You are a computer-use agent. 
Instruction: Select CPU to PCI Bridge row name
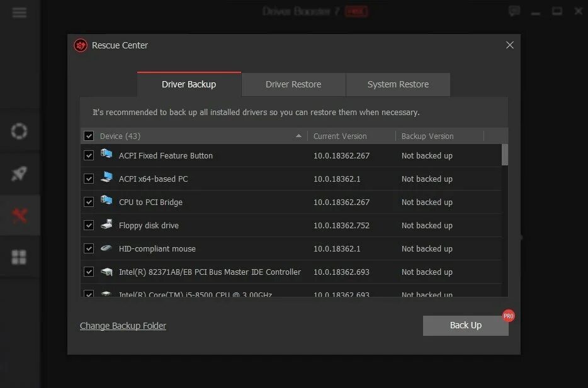(x=150, y=202)
